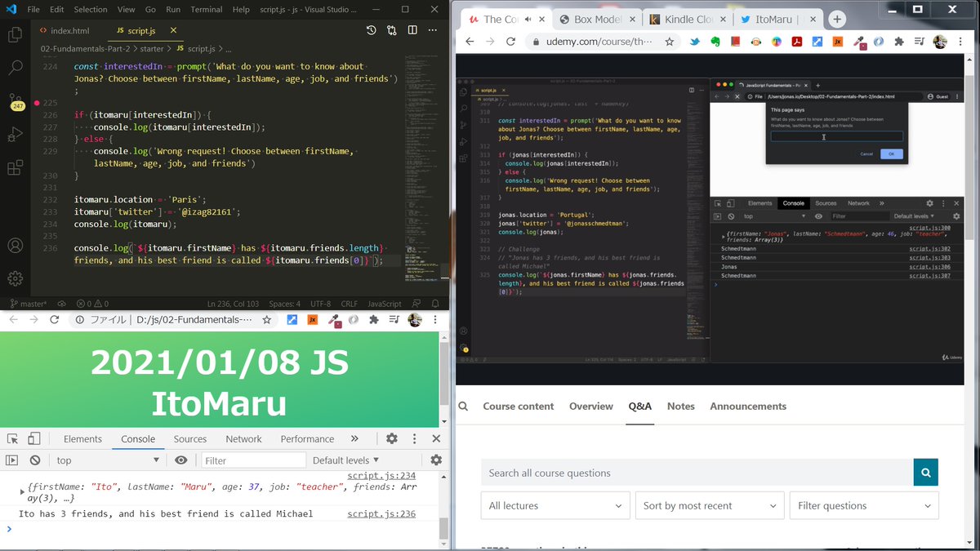Open the Default levels dropdown in left DevTools

coord(345,460)
